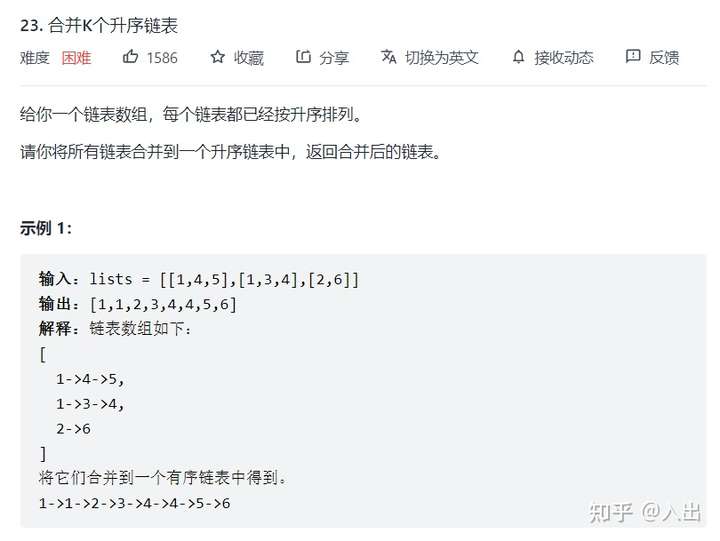Screen dimensions: 720x541
Task: Switch language via 切换为英文
Action: coord(442,58)
